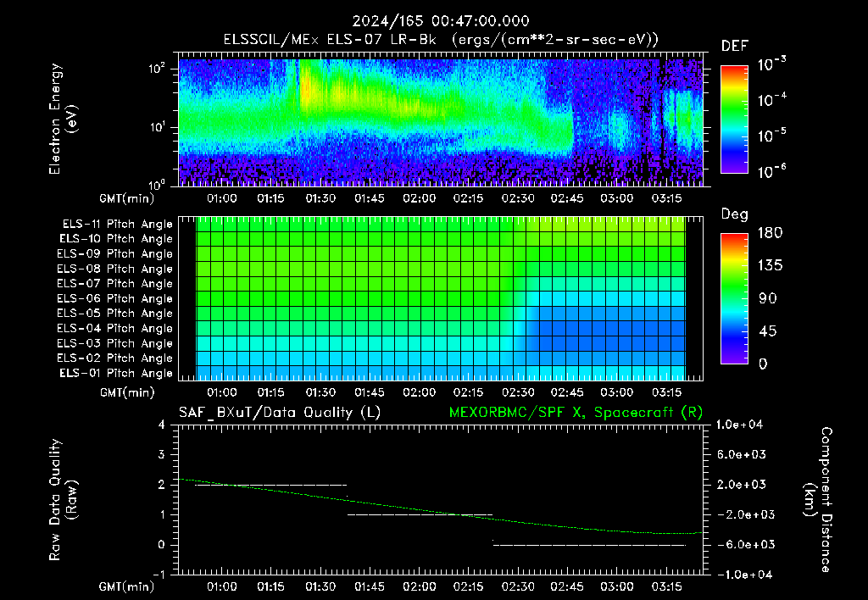Click the hot electron burst near 01:25 in spectrogram
This screenshot has height=600, width=868.
coord(306,89)
